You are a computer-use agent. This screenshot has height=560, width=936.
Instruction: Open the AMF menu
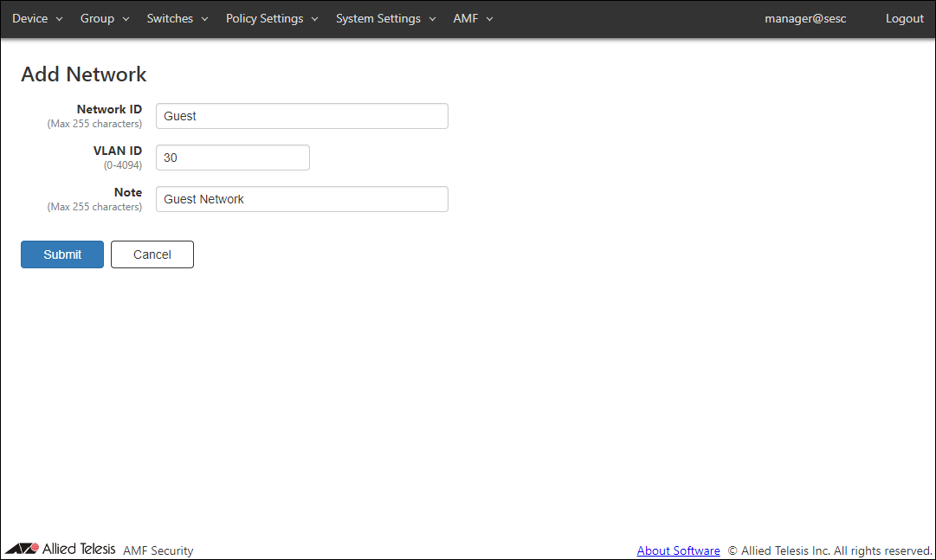[x=472, y=19]
